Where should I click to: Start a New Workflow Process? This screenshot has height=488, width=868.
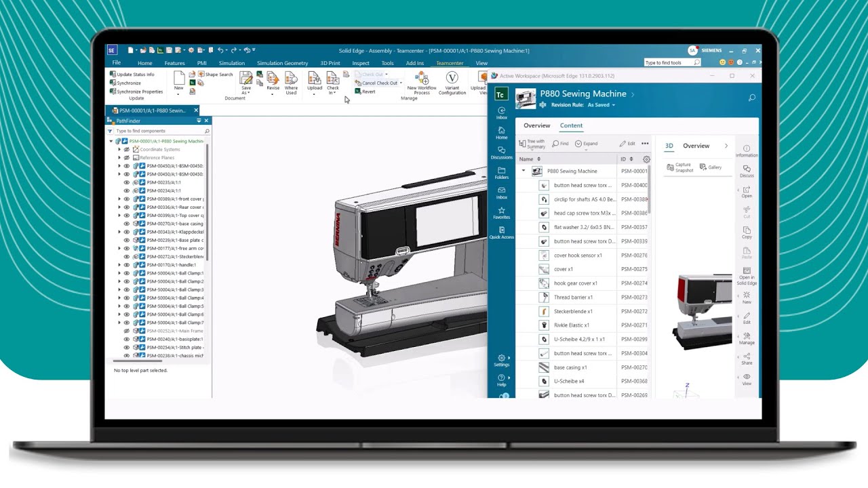tap(422, 82)
